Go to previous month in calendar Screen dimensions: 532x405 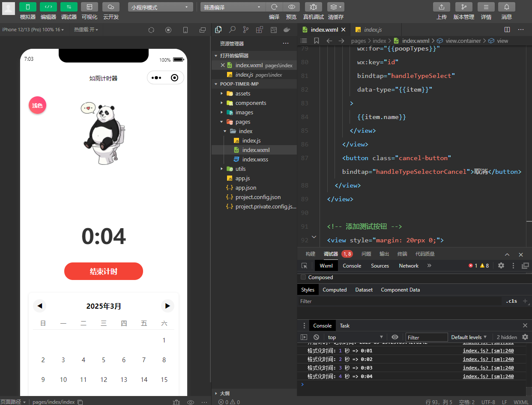pyautogui.click(x=40, y=306)
